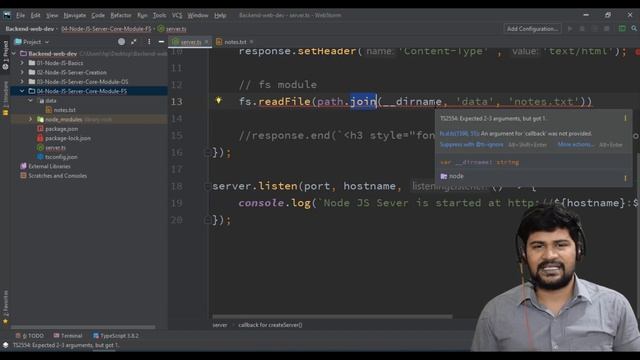Collapse code fold marker on line 16

pos(207,153)
